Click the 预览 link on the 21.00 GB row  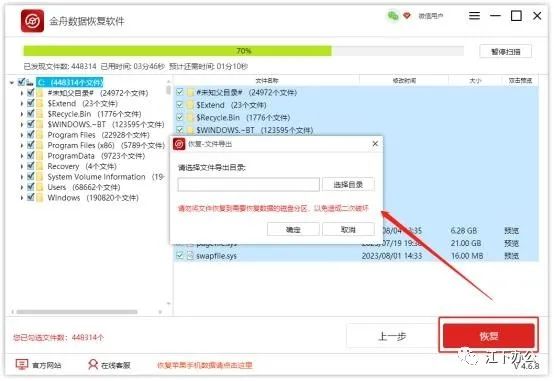(x=511, y=243)
